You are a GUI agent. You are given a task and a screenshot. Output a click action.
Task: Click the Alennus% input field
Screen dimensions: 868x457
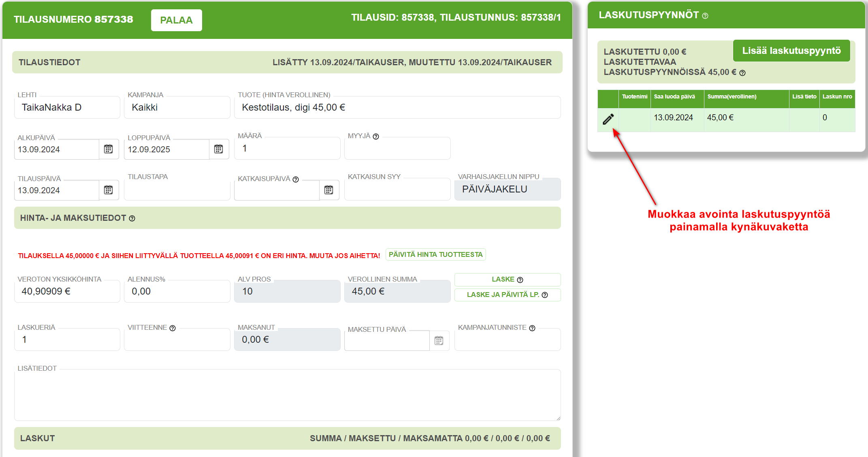click(x=177, y=291)
